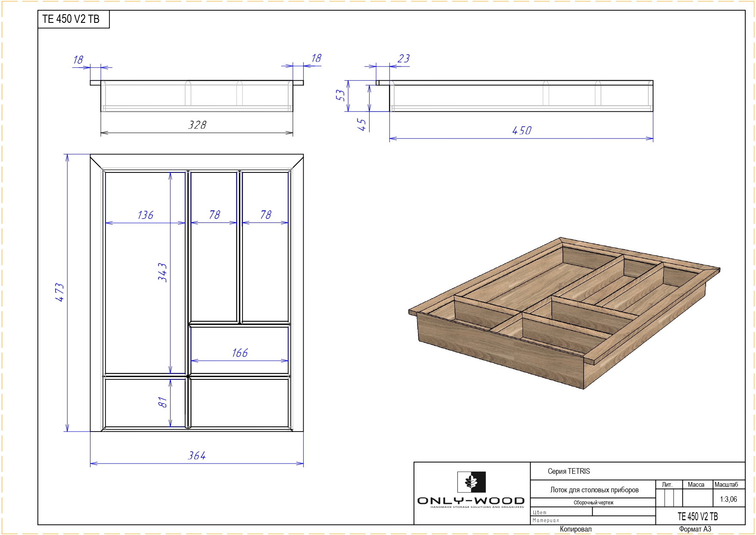Select the 328 width dimension in front view
Image resolution: width=756 pixels, height=535 pixels.
[197, 125]
